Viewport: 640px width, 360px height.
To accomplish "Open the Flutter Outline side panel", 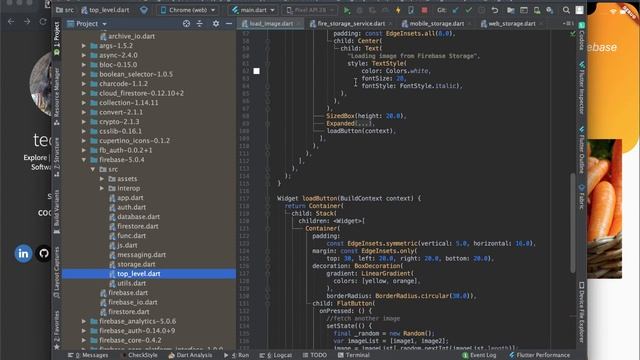I will [582, 150].
